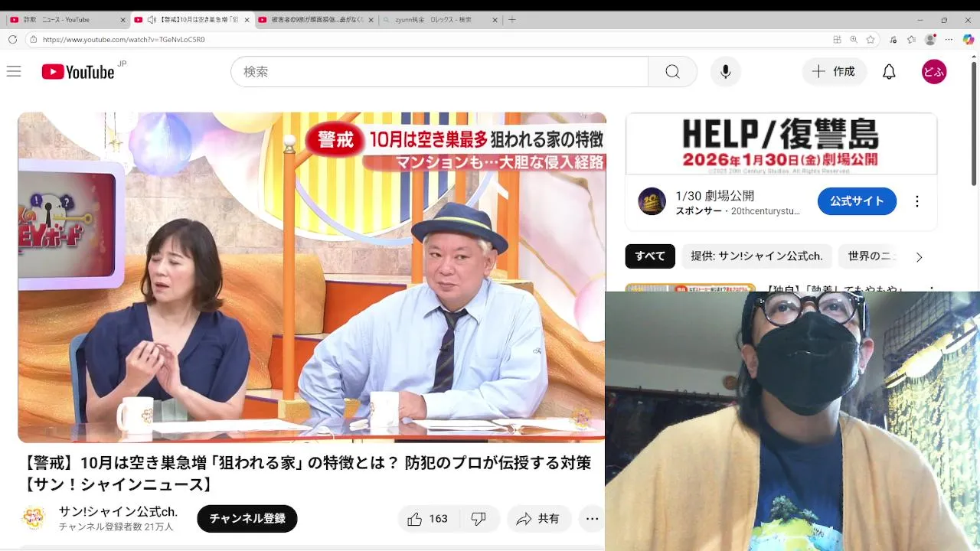Mute the tab via its speaker icon
The width and height of the screenshot is (980, 551).
point(152,19)
